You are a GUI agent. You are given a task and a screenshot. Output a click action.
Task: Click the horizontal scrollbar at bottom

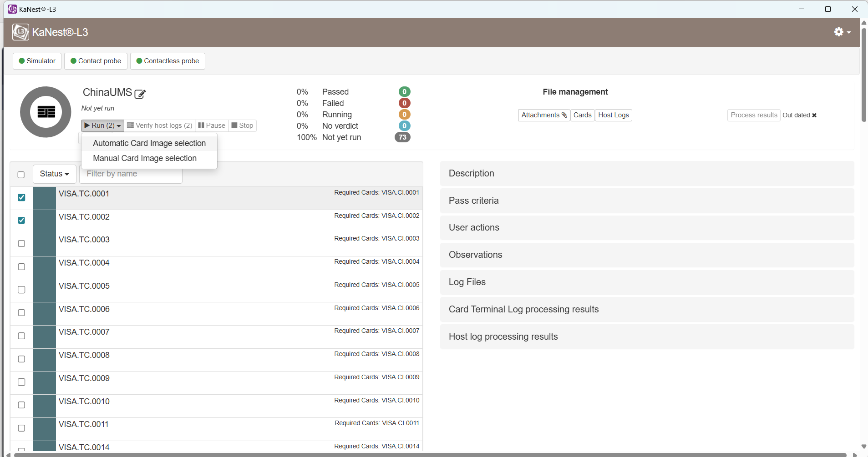(x=430, y=454)
